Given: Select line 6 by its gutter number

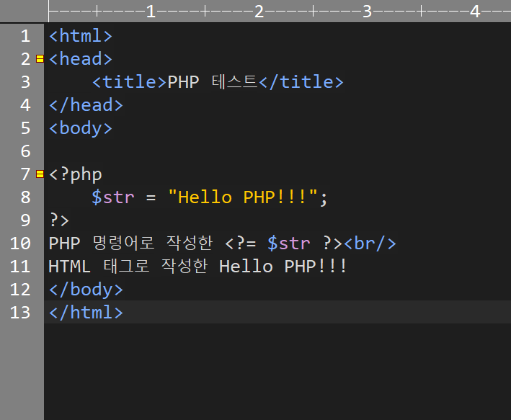Looking at the screenshot, I should pos(25,151).
